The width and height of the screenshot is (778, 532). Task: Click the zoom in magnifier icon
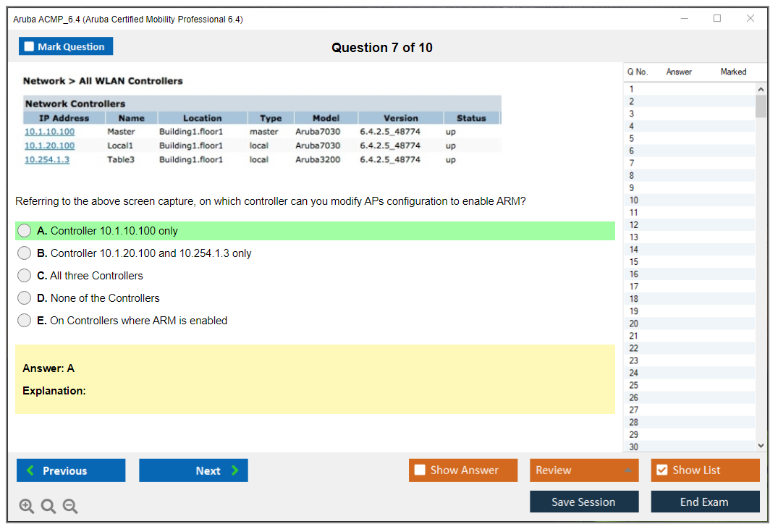point(26,507)
